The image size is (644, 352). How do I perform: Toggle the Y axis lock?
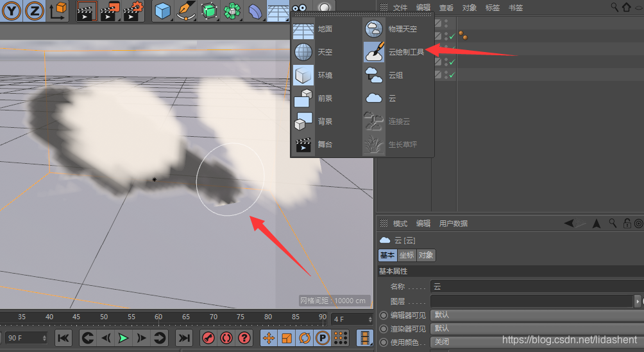pos(12,11)
